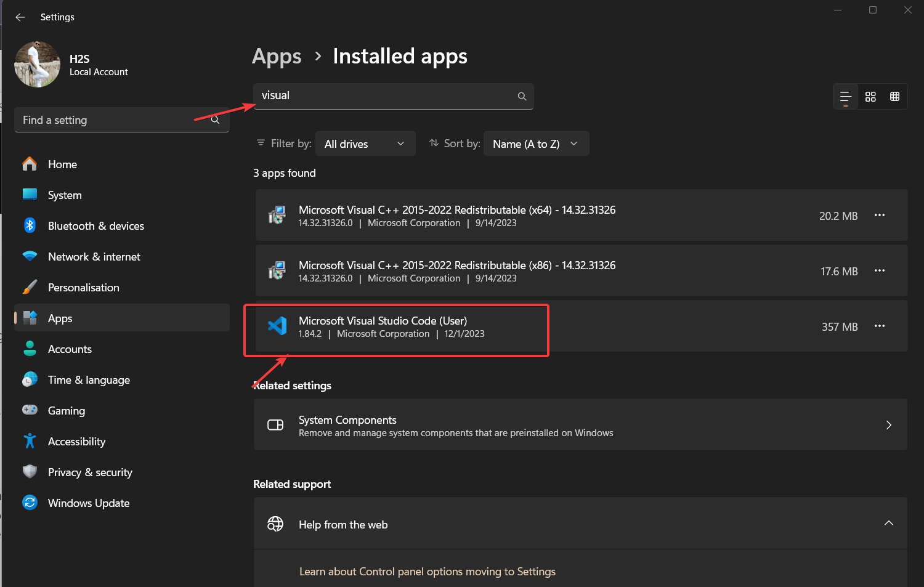
Task: Open the Sort by Name dropdown
Action: [535, 144]
